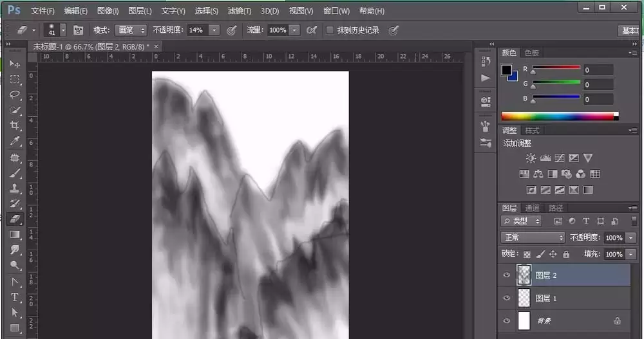Open the 滤镜(T) menu
This screenshot has height=339, width=644.
click(x=240, y=11)
